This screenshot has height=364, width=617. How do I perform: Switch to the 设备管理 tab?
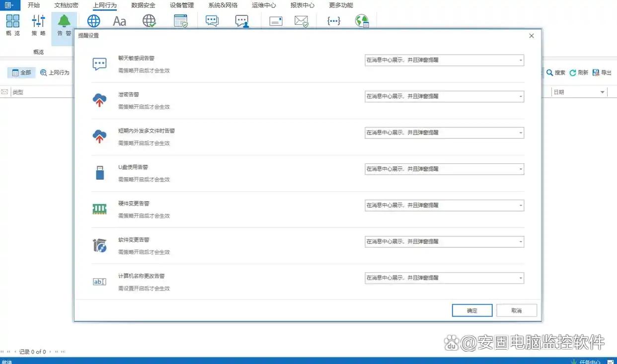point(182,5)
